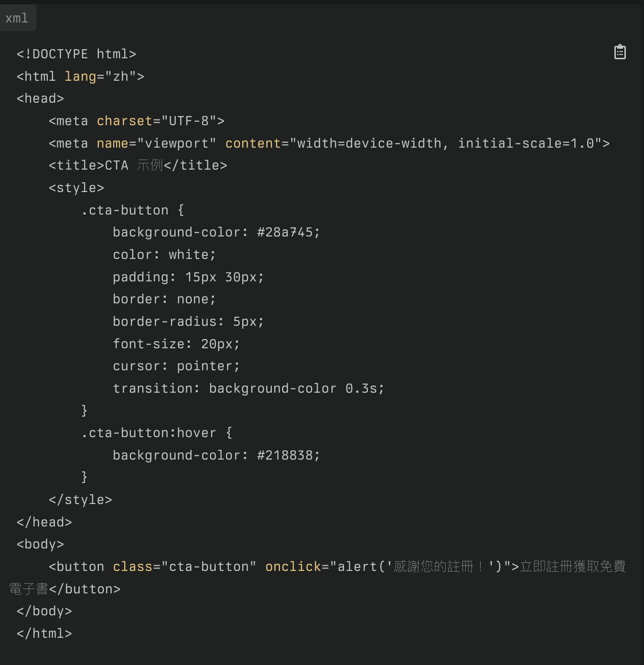Viewport: 644px width, 665px height.
Task: Click the <!DOCTYPE html> line
Action: coord(76,54)
